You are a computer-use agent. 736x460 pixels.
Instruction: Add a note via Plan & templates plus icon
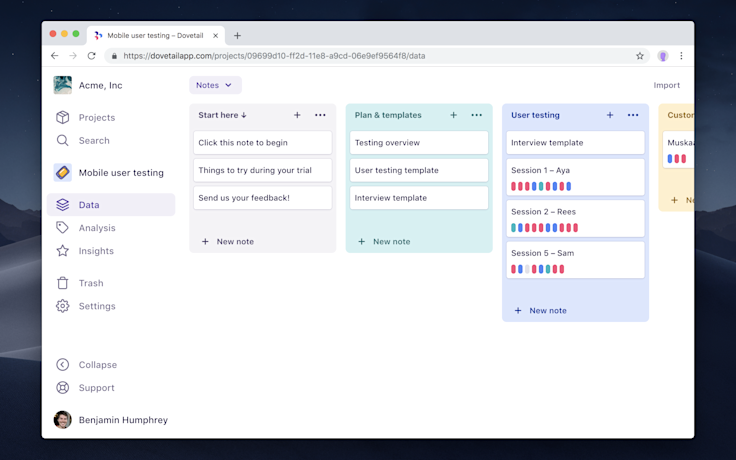pos(453,115)
